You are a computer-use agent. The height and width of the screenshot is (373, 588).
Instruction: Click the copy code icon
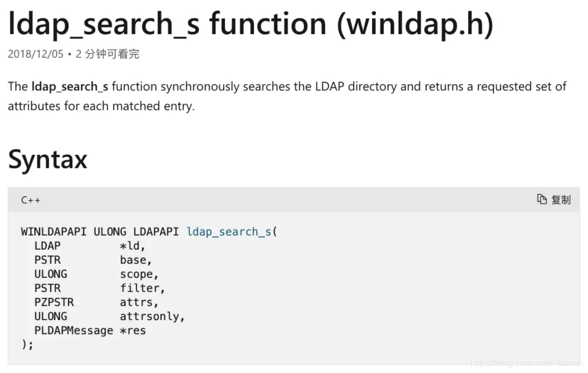point(541,199)
